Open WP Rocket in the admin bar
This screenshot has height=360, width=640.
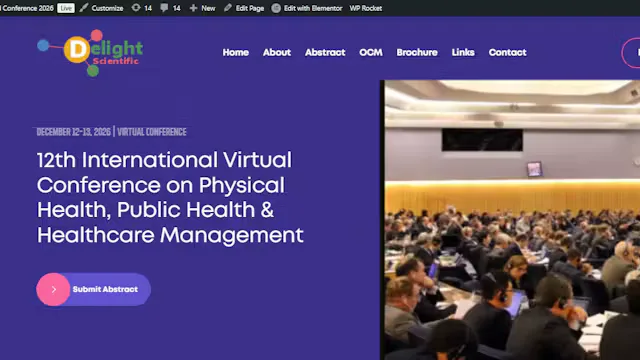point(366,8)
